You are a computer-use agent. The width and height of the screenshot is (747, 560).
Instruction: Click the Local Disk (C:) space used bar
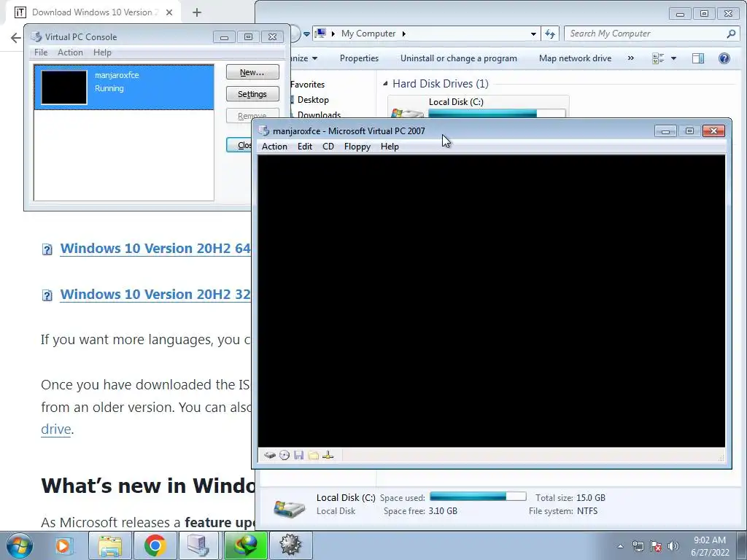coord(478,497)
